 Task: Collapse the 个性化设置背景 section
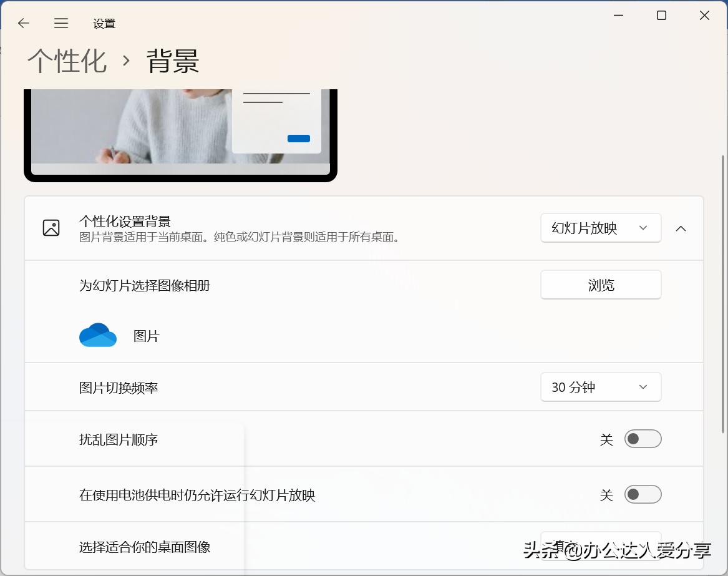(681, 228)
